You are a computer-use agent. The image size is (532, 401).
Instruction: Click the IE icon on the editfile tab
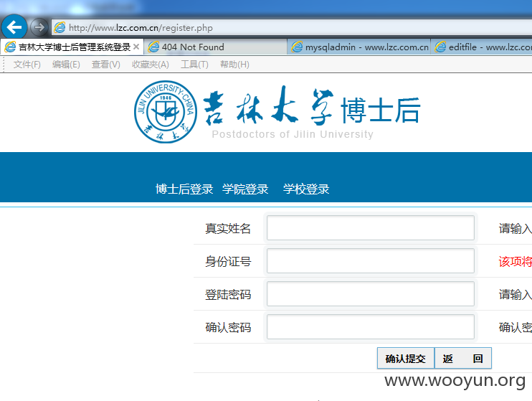(x=440, y=47)
